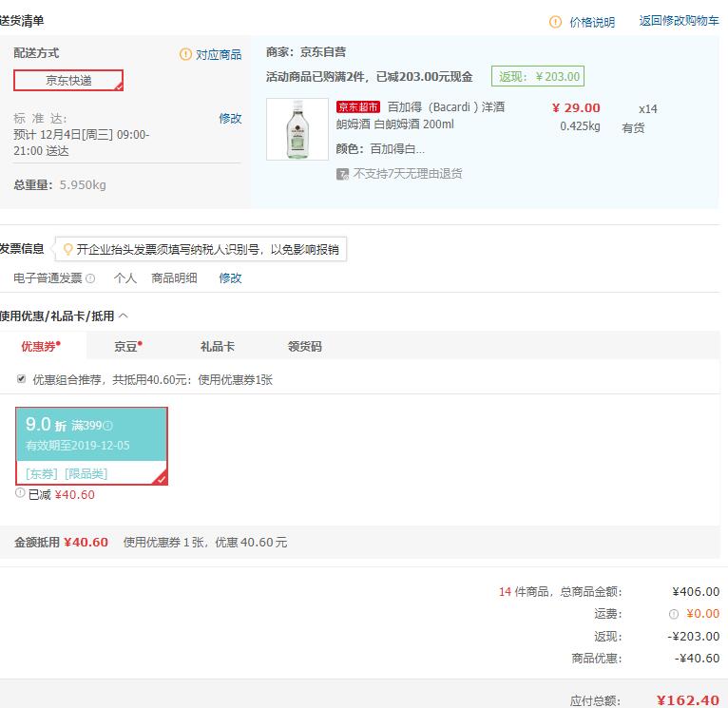Deselect the 9.0折 满399 coupon card
Viewport: 728px width, 708px height.
(x=91, y=446)
